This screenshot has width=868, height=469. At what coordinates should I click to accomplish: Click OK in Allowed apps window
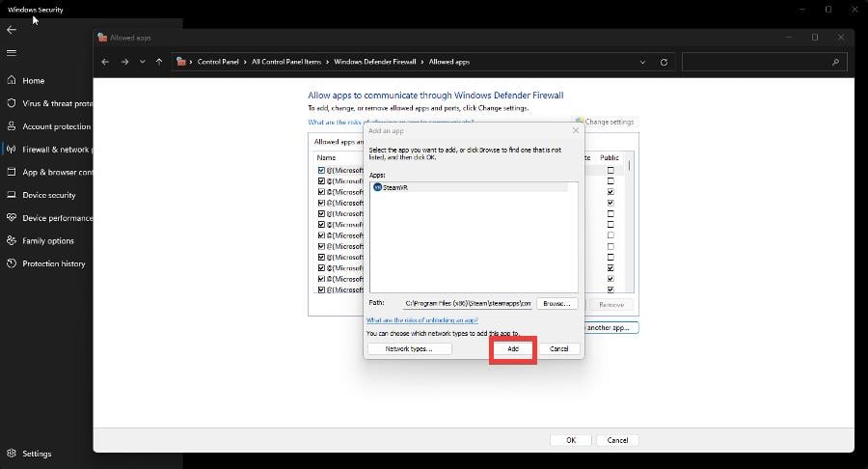pyautogui.click(x=571, y=440)
